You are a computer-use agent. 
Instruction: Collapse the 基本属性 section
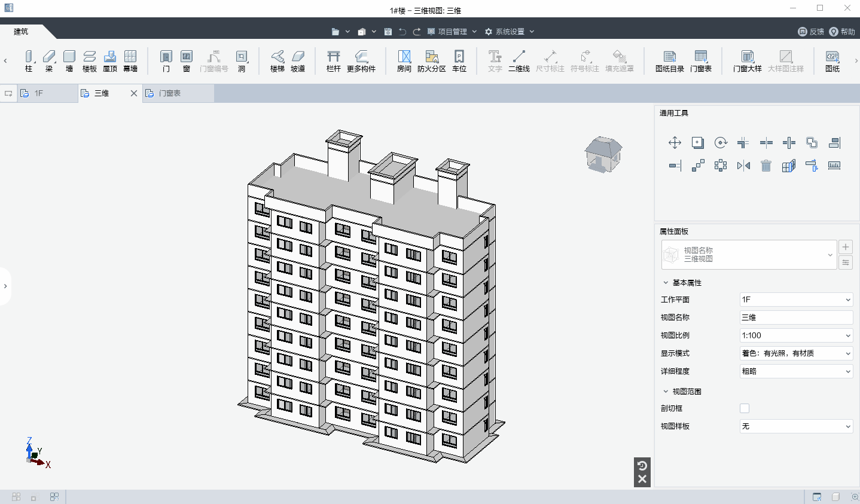[x=666, y=283]
